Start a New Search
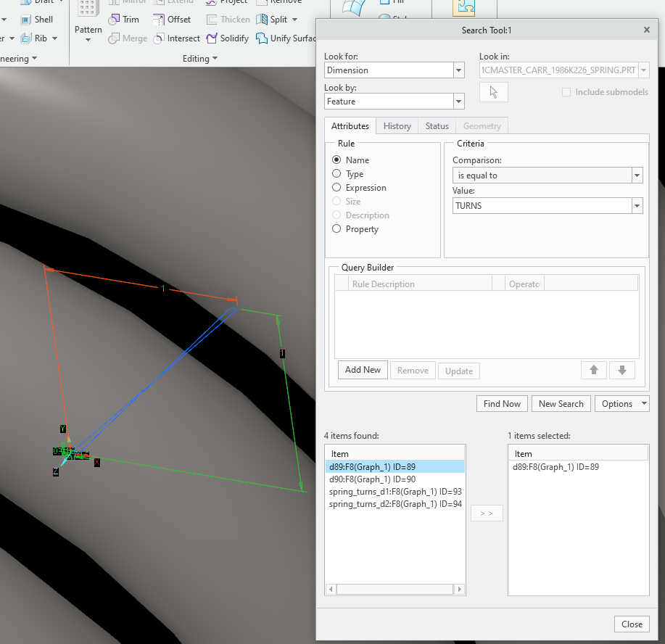665x644 pixels. [561, 403]
